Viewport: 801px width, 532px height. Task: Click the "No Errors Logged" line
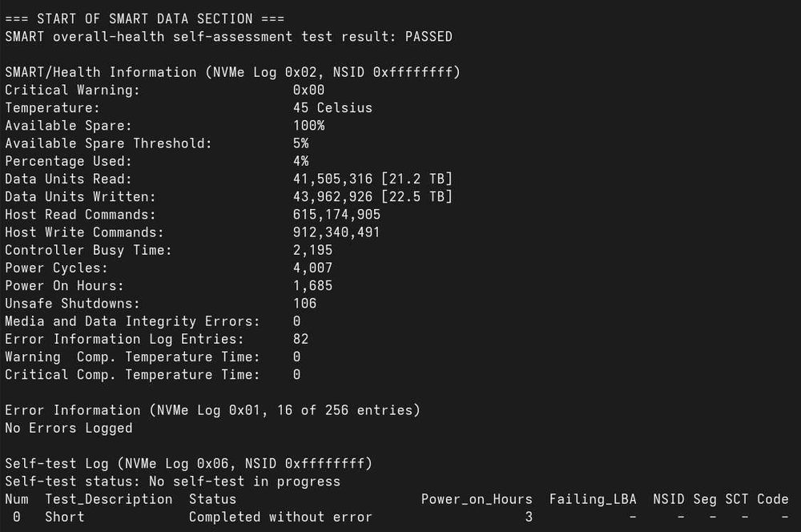[68, 428]
